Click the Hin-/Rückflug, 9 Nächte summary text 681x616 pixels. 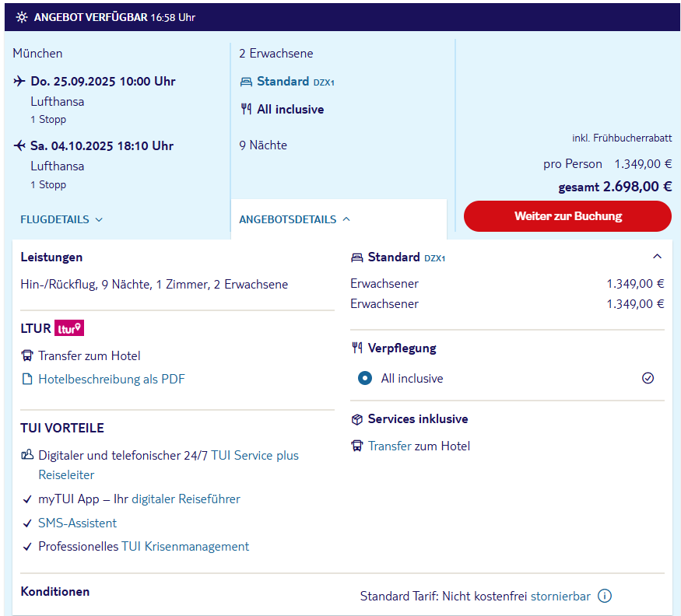154,285
